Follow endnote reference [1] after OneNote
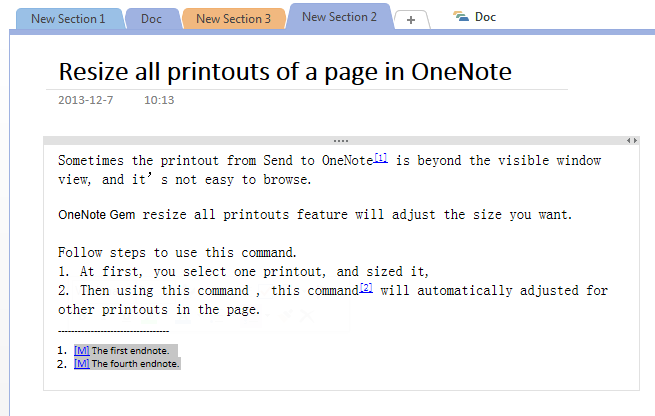 click(x=381, y=158)
